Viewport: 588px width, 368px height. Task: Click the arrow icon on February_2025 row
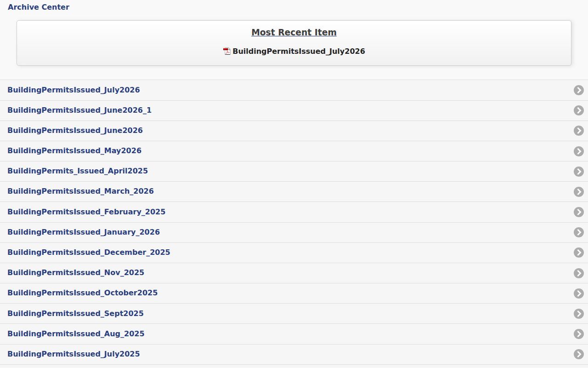coord(579,212)
